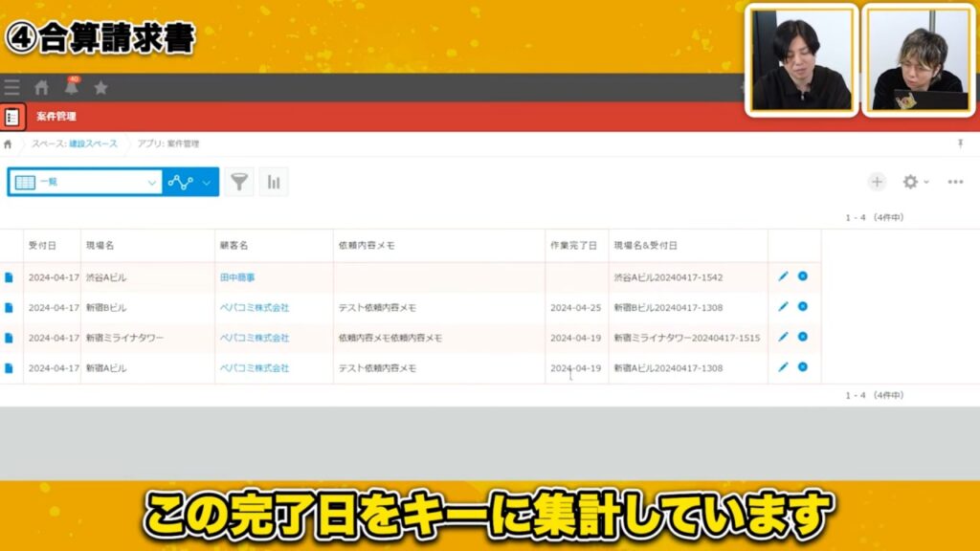
Task: Add a new record with the plus icon
Action: (878, 181)
